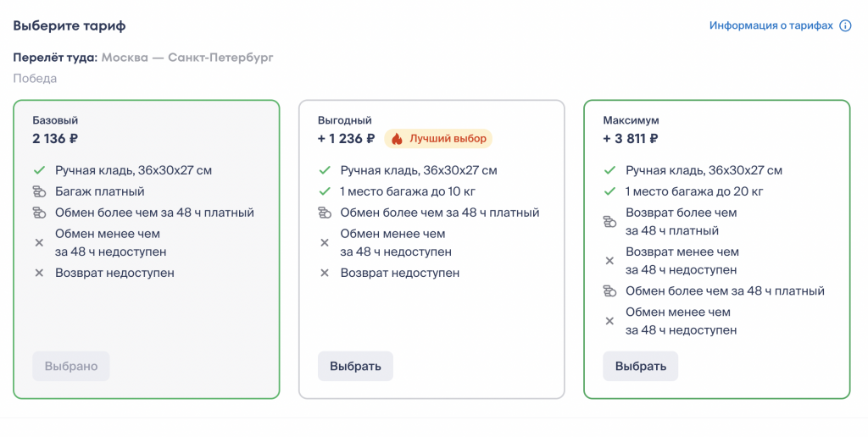Click checkmark beside 1 место багажа до 20 кг

tap(609, 191)
